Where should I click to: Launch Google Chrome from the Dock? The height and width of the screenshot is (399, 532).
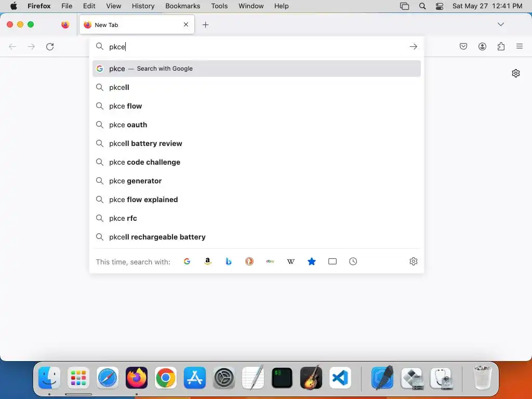pos(166,378)
